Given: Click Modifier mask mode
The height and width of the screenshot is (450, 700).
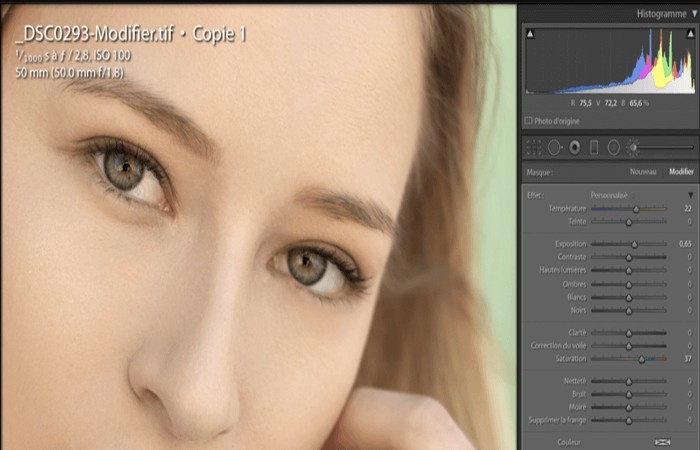Looking at the screenshot, I should pos(681,171).
